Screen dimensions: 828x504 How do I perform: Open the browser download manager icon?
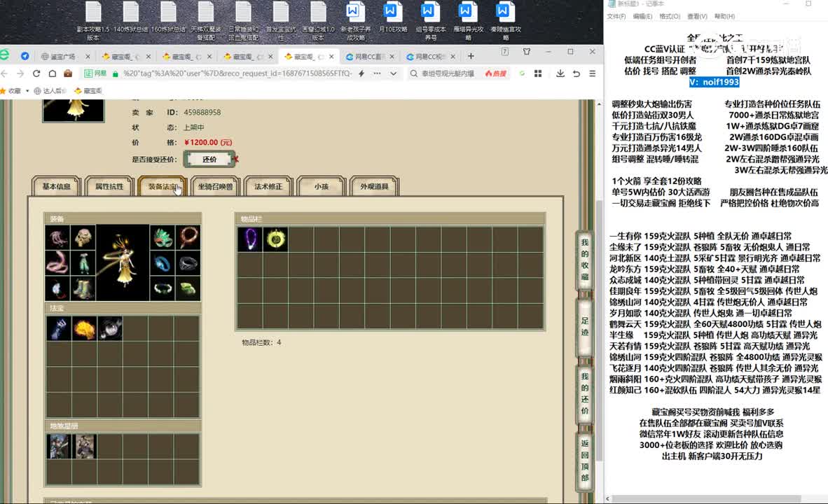560,73
